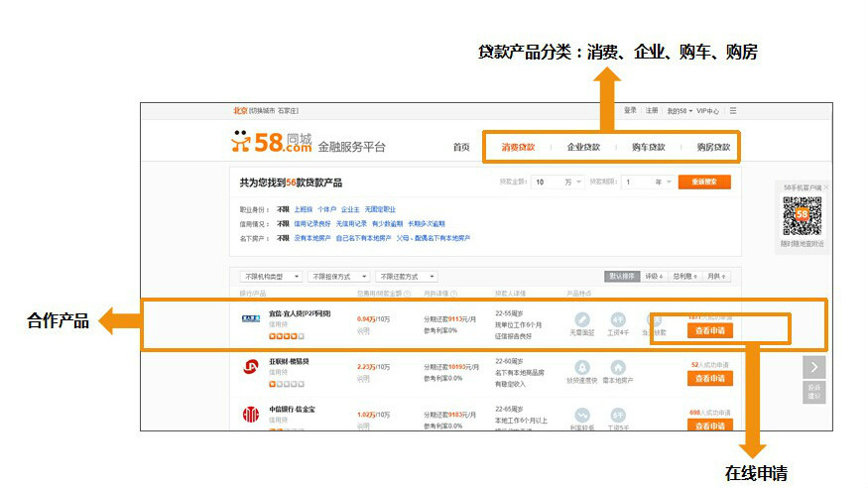868x488 pixels.
Task: Filter by 长期多次逾期
Action: tap(427, 224)
